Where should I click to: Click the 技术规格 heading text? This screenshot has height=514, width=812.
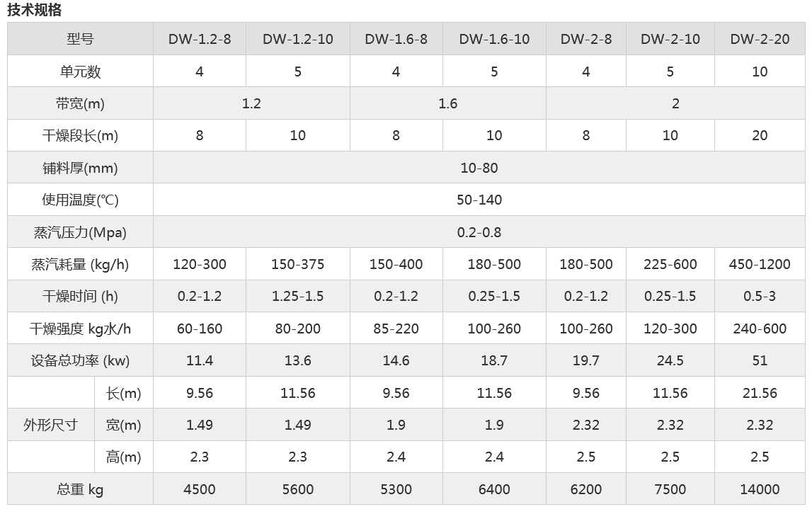[34, 10]
